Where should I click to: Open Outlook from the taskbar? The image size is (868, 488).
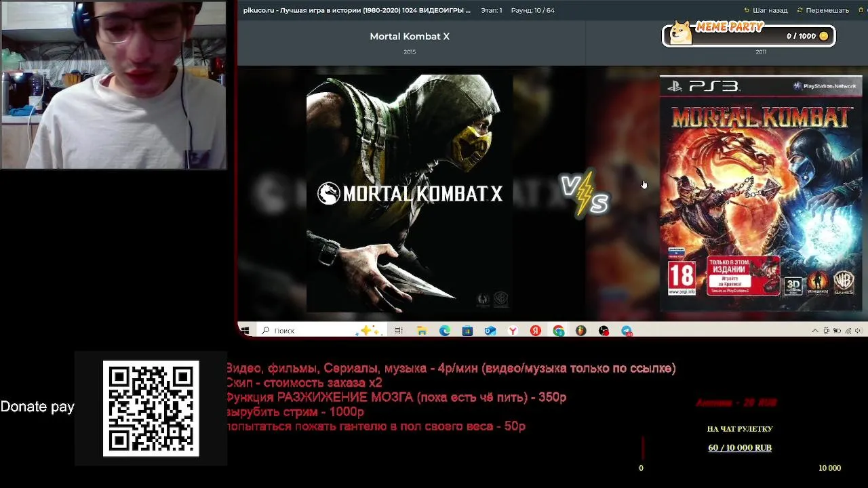[490, 331]
